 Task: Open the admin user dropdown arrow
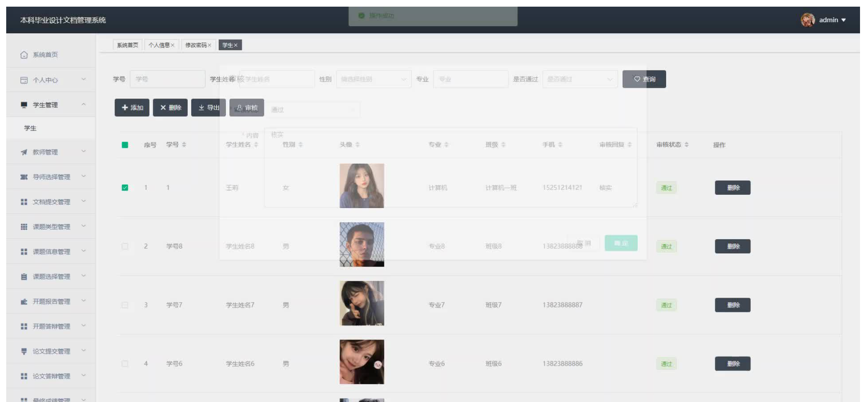(x=844, y=20)
